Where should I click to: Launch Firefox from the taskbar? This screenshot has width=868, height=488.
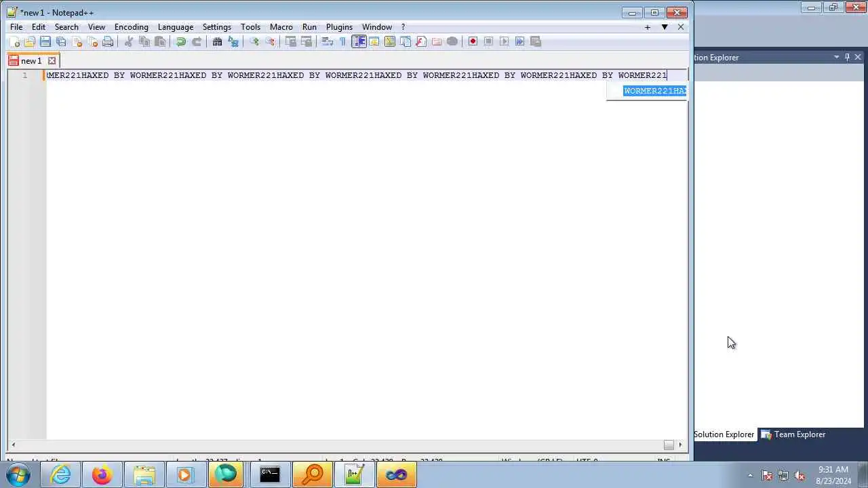point(102,475)
